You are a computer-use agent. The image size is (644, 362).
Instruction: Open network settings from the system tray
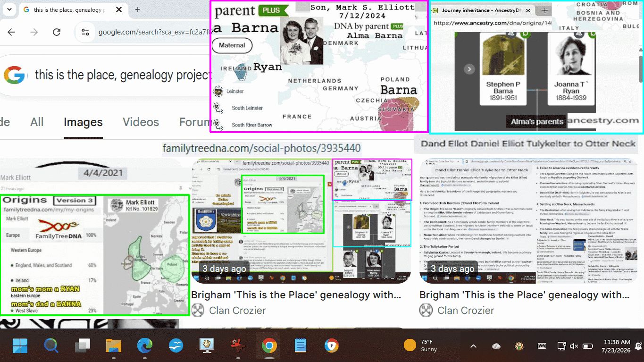point(561,346)
